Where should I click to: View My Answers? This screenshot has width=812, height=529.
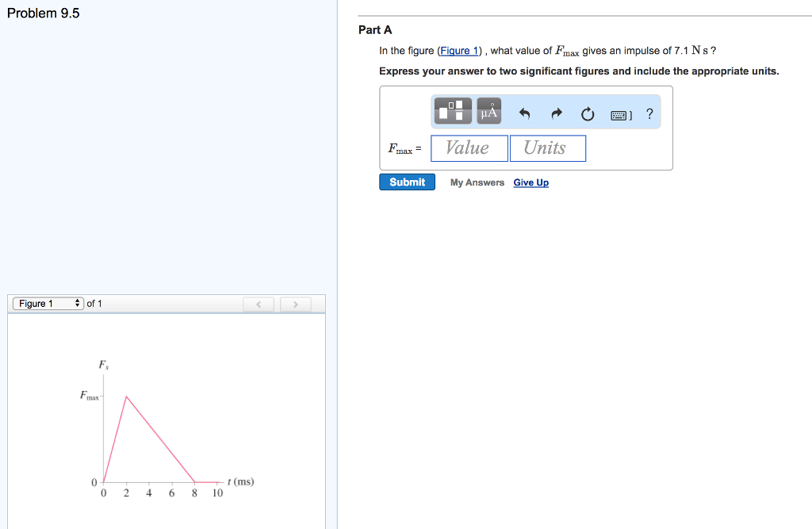[477, 182]
